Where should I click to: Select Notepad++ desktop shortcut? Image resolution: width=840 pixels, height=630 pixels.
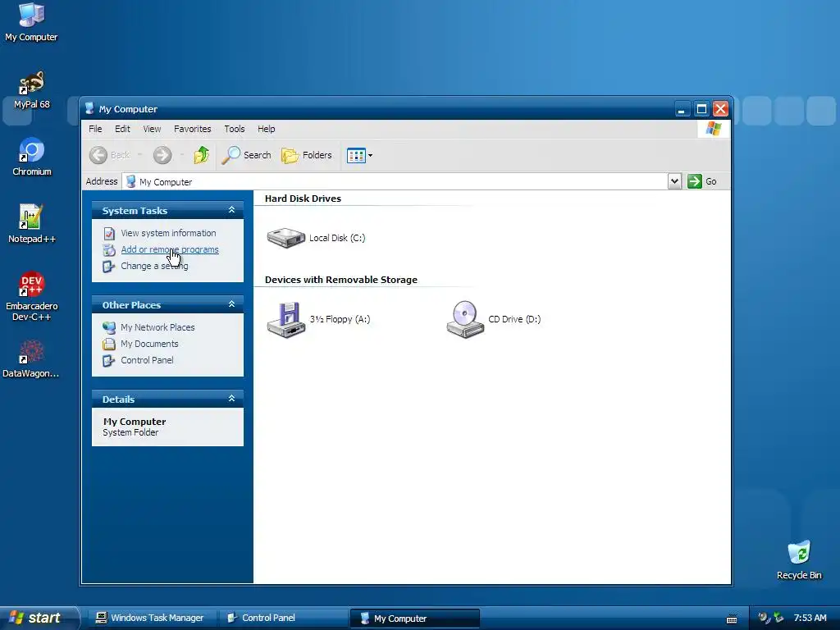pos(32,224)
